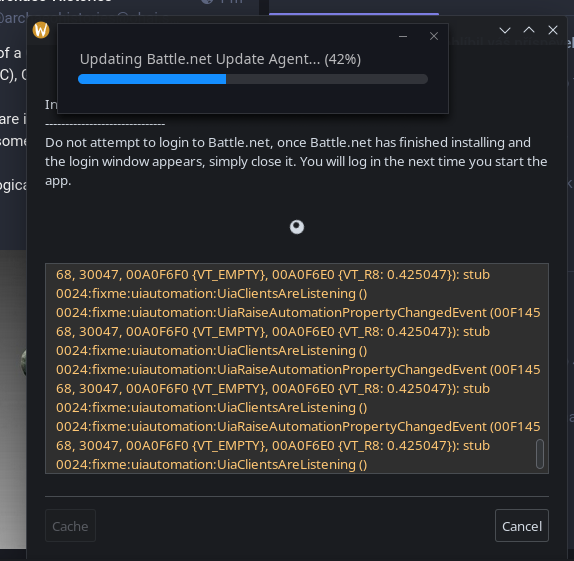Click the first log line '68, 30047, 00A0F6F0'

[273, 275]
